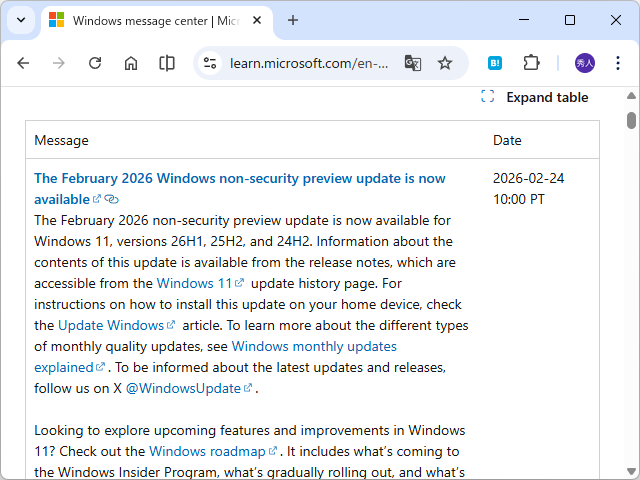Image resolution: width=640 pixels, height=480 pixels.
Task: Open the Hatena Bookmark extension
Action: [x=495, y=63]
